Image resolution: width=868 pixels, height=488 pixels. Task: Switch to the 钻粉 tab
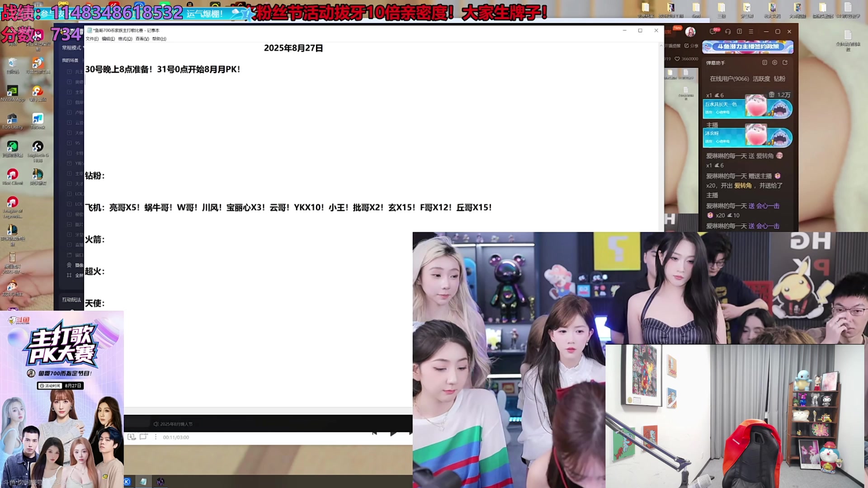click(x=780, y=79)
